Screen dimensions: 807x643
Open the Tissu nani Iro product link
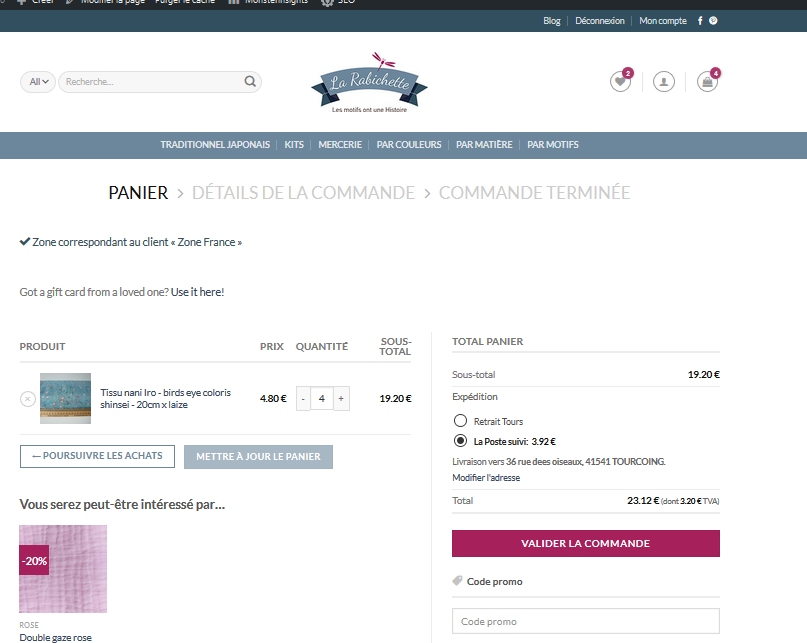166,398
